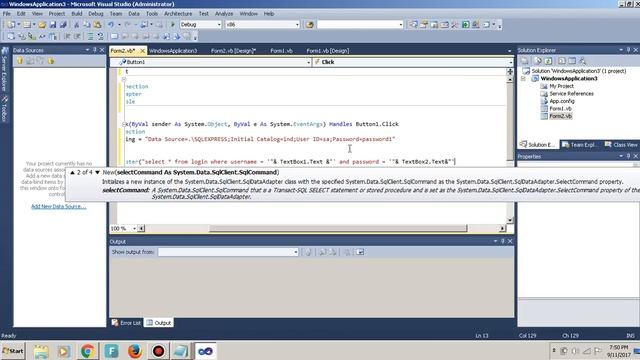Add new data source icon in Data Sources

20,61
